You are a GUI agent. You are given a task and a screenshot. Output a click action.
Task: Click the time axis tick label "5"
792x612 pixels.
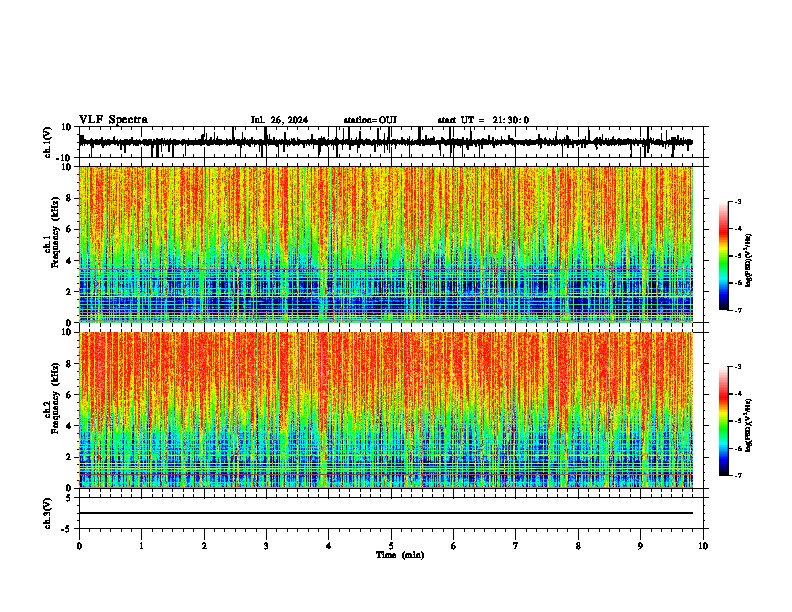(x=391, y=546)
